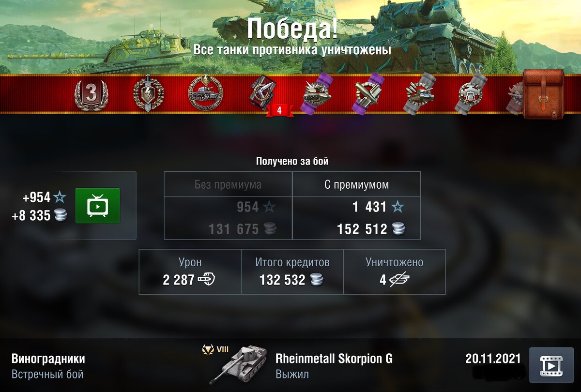The image size is (581, 392).
Task: Click the +954 experience star icon
Action: pyautogui.click(x=60, y=197)
